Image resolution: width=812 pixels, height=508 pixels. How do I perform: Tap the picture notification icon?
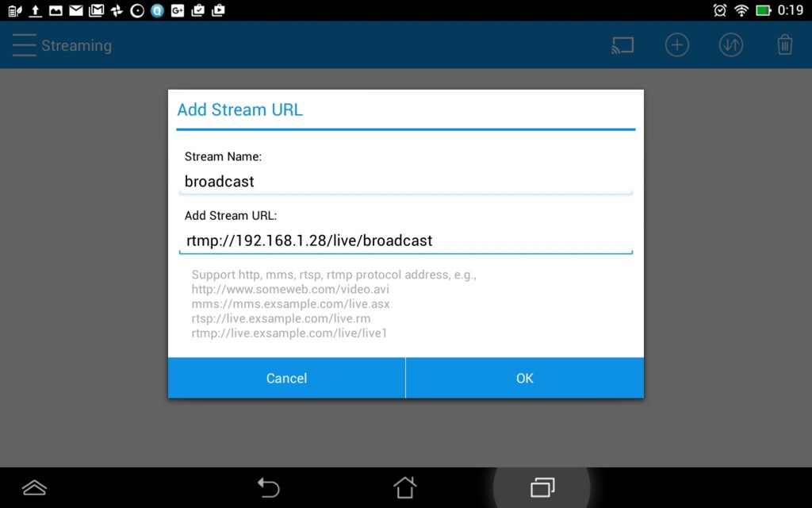(56, 10)
